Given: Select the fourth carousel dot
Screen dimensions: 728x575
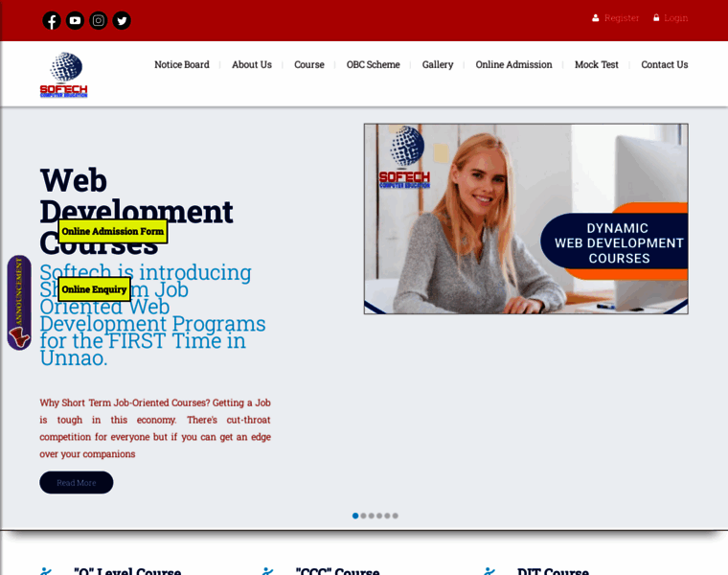Looking at the screenshot, I should [x=379, y=516].
